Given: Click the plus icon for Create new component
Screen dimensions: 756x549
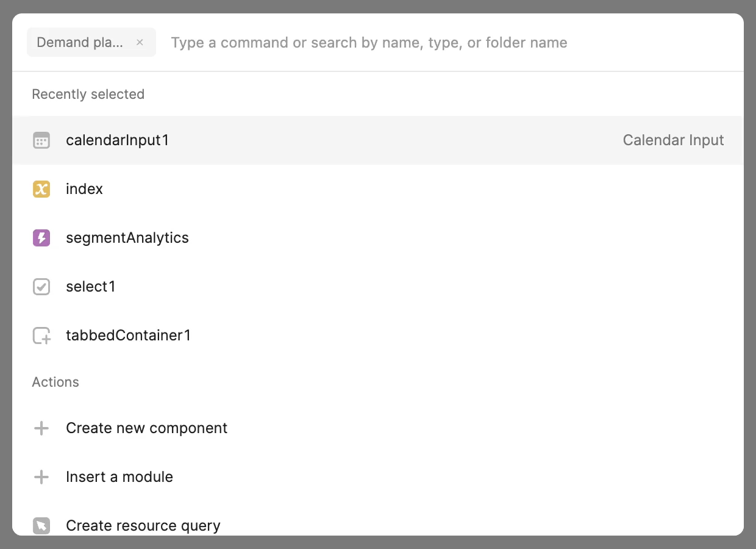Looking at the screenshot, I should (41, 428).
